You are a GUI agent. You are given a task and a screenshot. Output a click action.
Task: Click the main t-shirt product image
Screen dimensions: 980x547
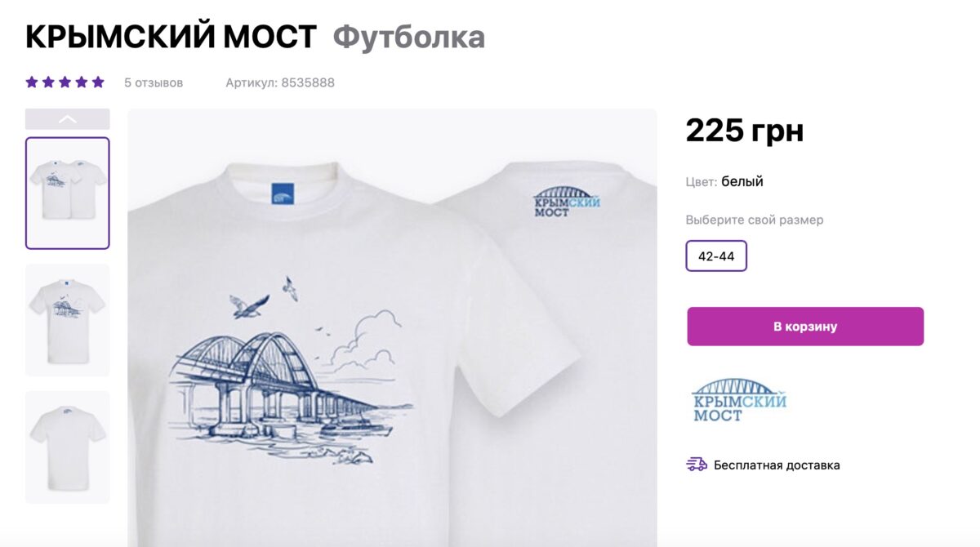coord(392,327)
